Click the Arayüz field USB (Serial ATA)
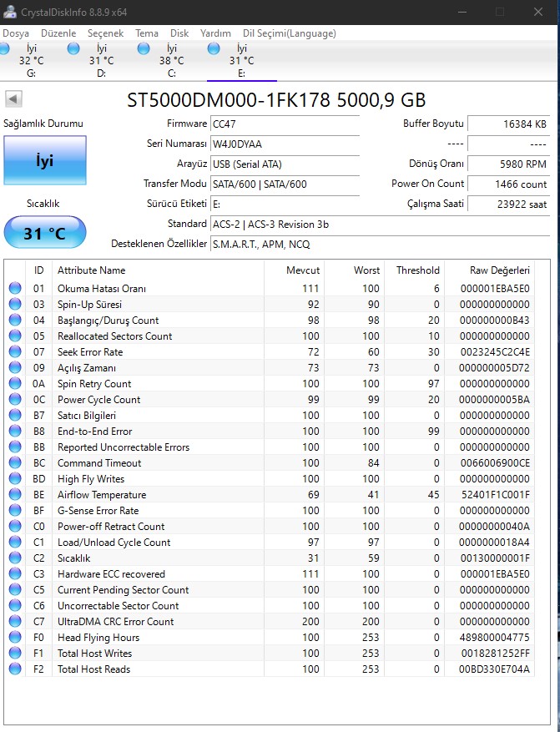Screen dimensions: 560x732 pyautogui.click(x=285, y=164)
